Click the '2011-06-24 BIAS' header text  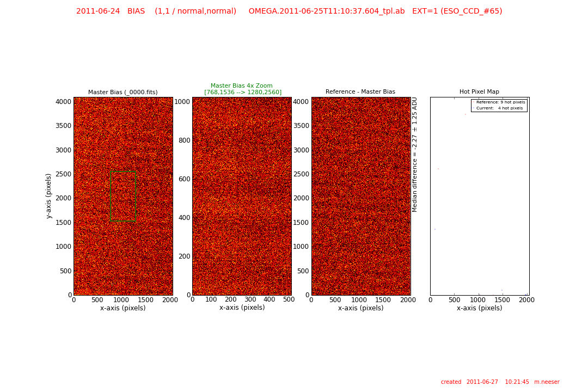tap(111, 11)
